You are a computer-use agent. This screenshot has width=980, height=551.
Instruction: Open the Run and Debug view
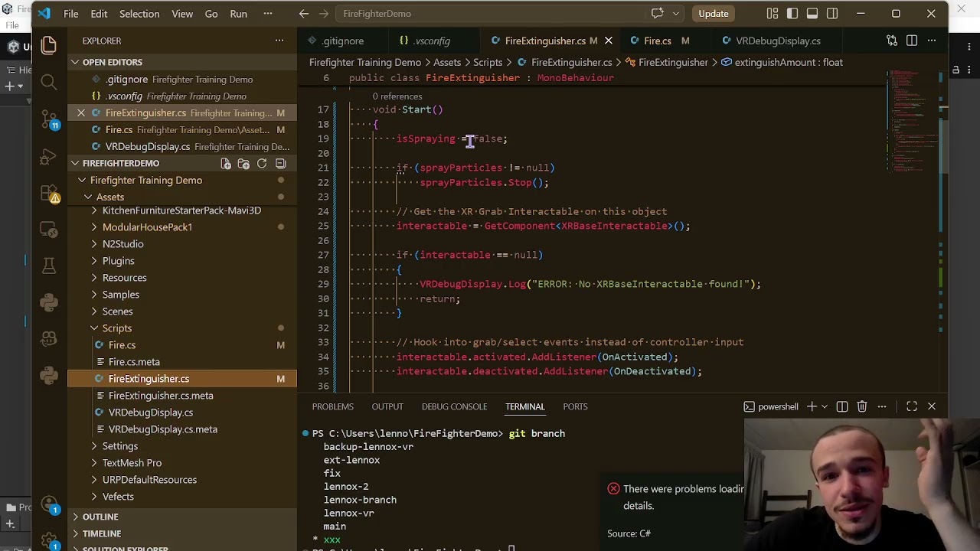click(x=48, y=157)
